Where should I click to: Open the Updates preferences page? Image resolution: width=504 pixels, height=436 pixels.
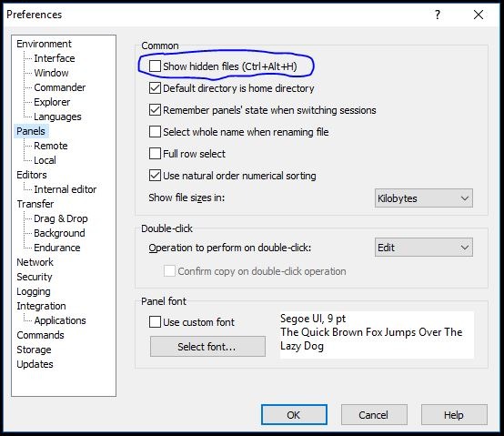pos(35,364)
